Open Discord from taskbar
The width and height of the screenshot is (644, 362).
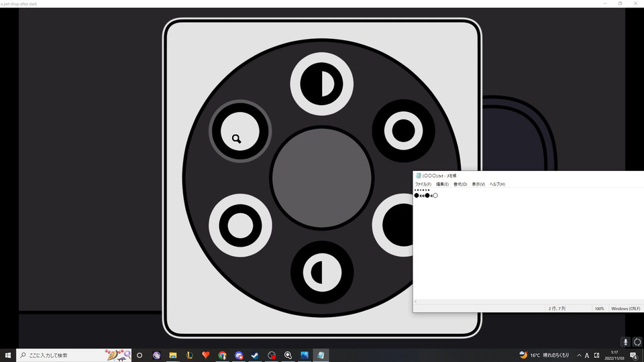(x=239, y=355)
